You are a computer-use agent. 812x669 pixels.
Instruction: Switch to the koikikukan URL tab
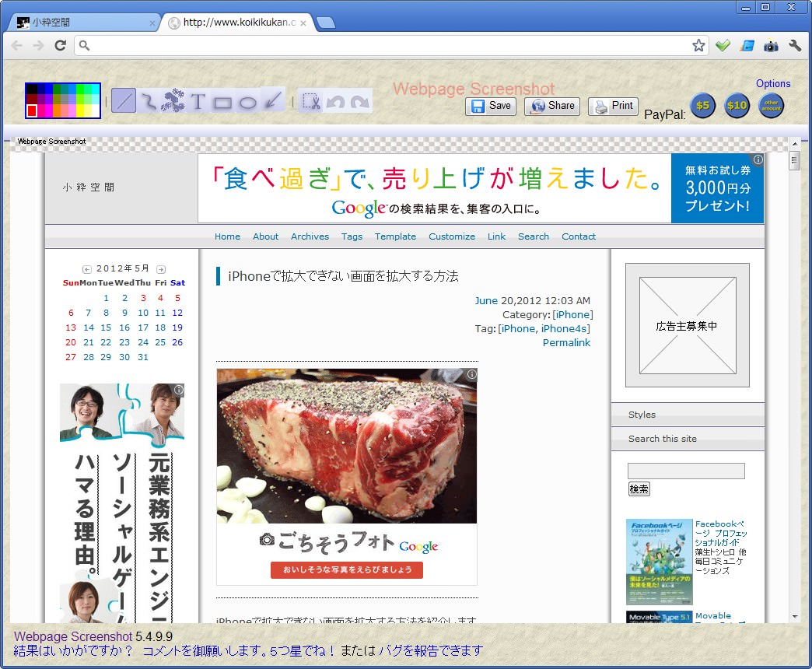238,23
